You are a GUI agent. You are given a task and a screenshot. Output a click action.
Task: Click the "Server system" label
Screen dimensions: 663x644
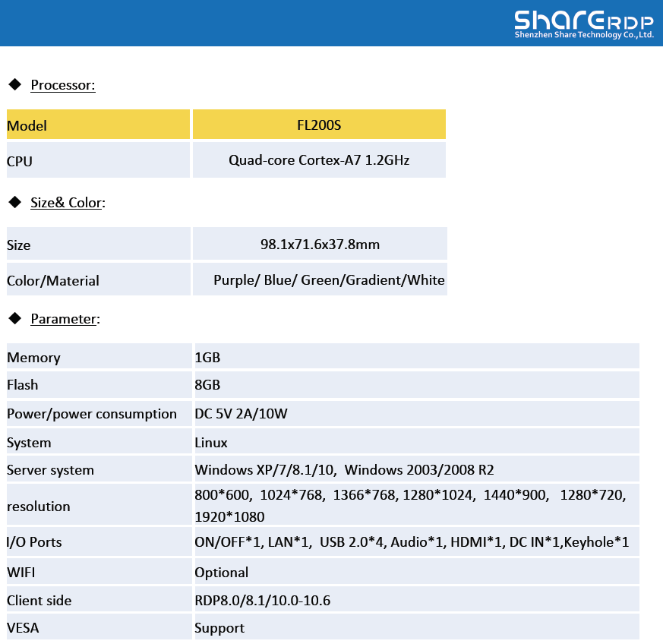tap(50, 470)
